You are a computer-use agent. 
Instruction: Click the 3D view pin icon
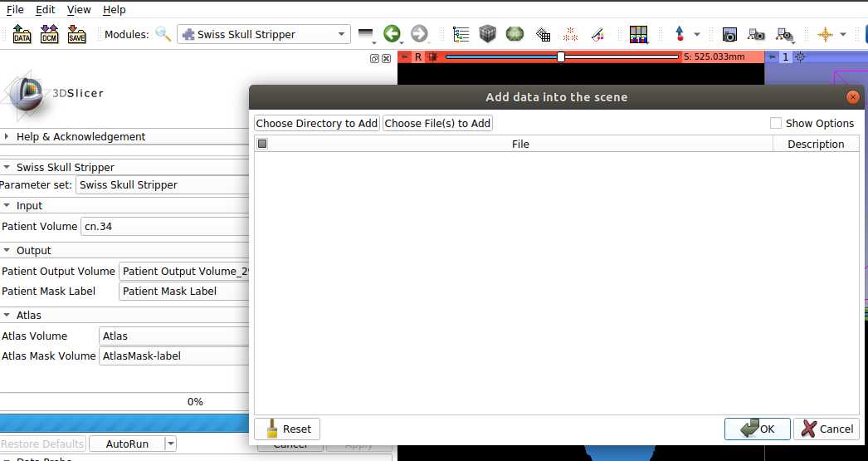point(773,56)
